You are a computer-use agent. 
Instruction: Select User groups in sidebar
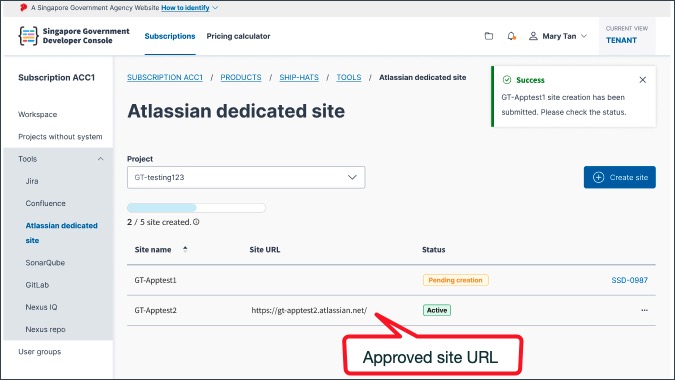pos(40,352)
